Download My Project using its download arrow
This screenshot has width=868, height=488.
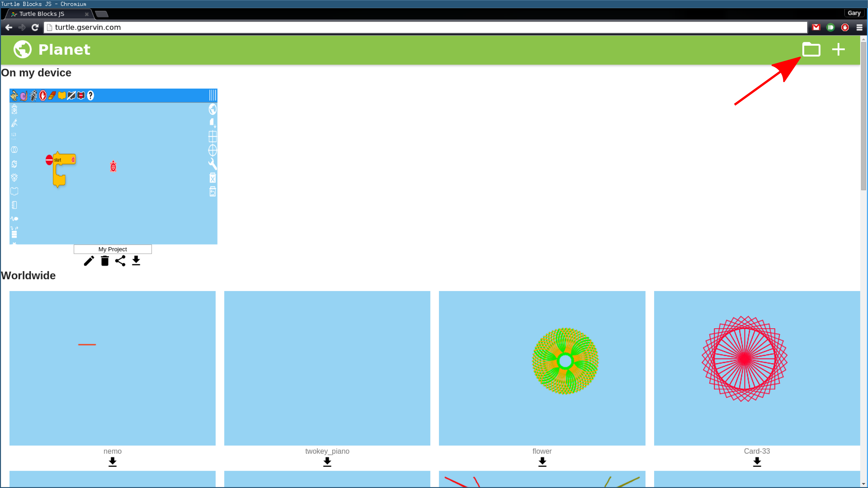[x=136, y=261]
